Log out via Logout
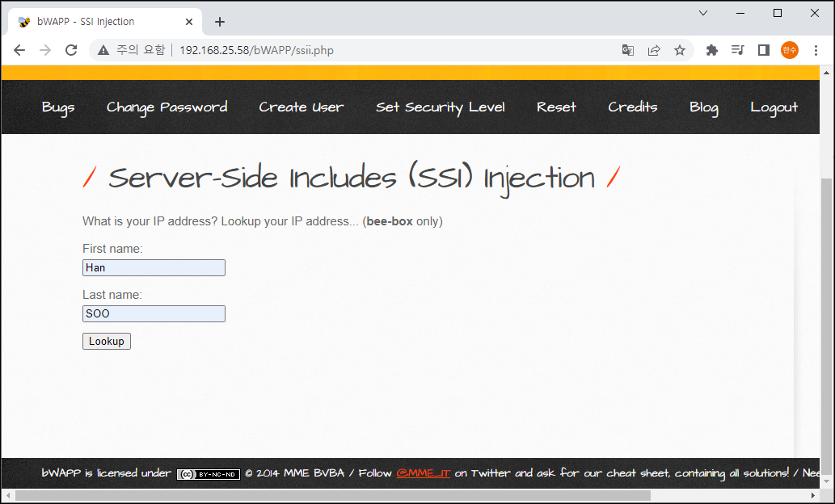The image size is (835, 504). [774, 107]
